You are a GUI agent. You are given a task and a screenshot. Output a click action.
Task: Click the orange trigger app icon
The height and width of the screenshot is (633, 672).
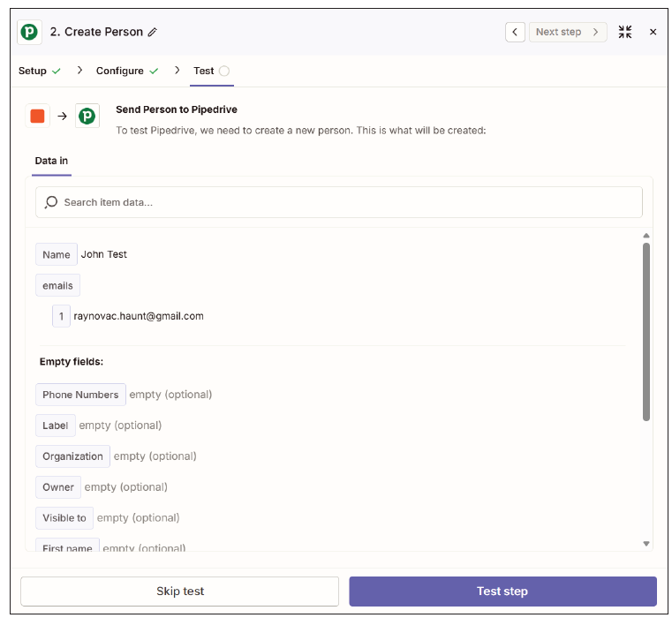point(37,116)
